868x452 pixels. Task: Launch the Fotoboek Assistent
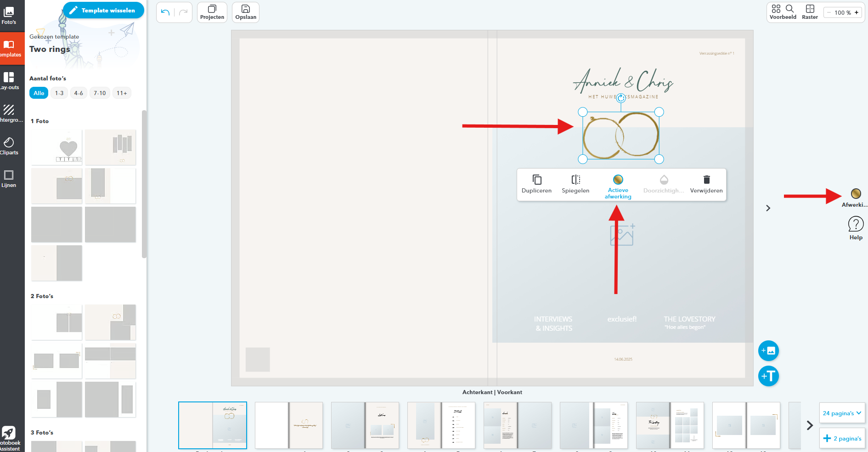9,438
